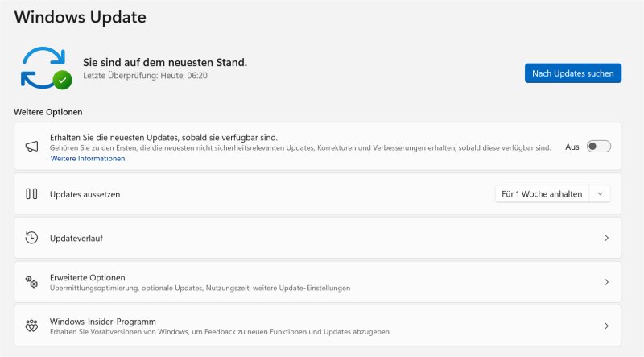Expand Updateverlauf via its chevron
644x357 pixels.
606,239
